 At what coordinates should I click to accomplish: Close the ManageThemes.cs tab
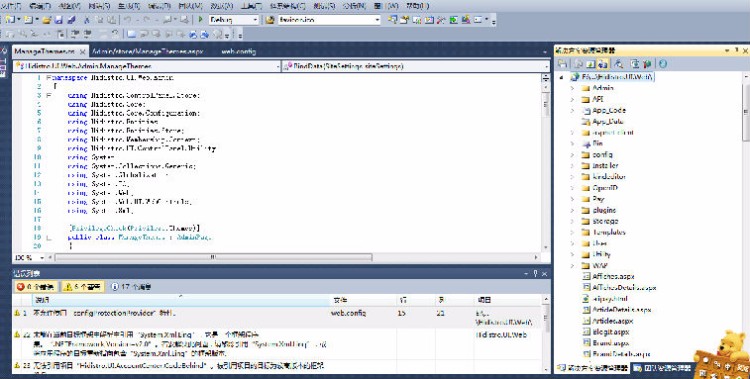(83, 51)
